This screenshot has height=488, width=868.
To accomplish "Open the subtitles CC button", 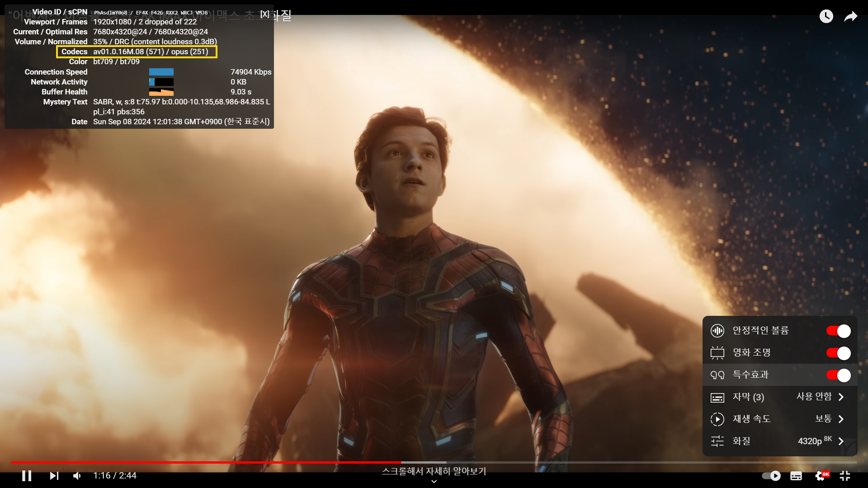I will pyautogui.click(x=796, y=476).
